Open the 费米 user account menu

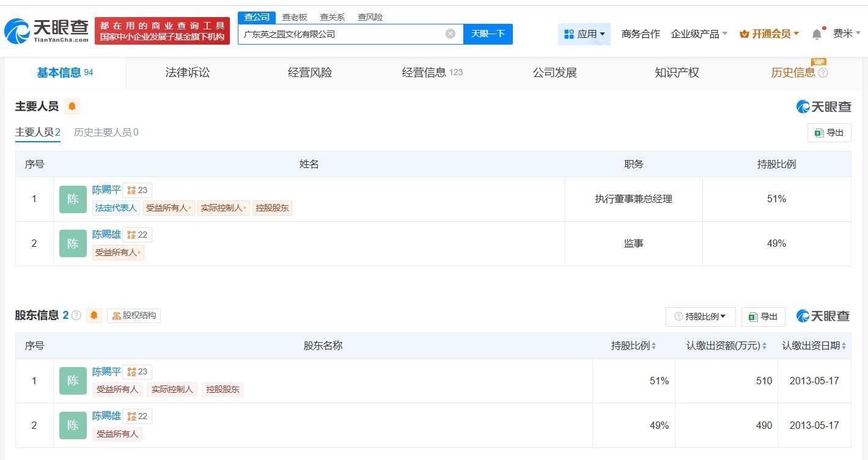click(847, 34)
